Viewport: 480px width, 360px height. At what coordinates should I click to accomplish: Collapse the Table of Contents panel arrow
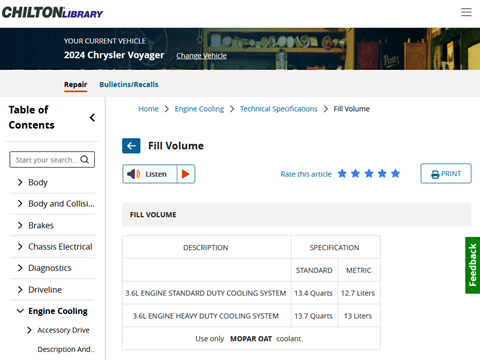pos(92,117)
